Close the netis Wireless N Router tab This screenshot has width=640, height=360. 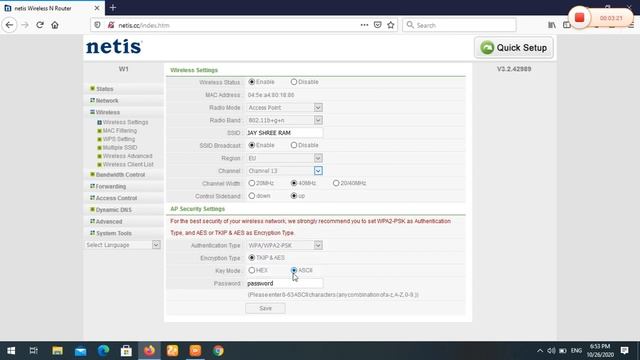pos(97,8)
